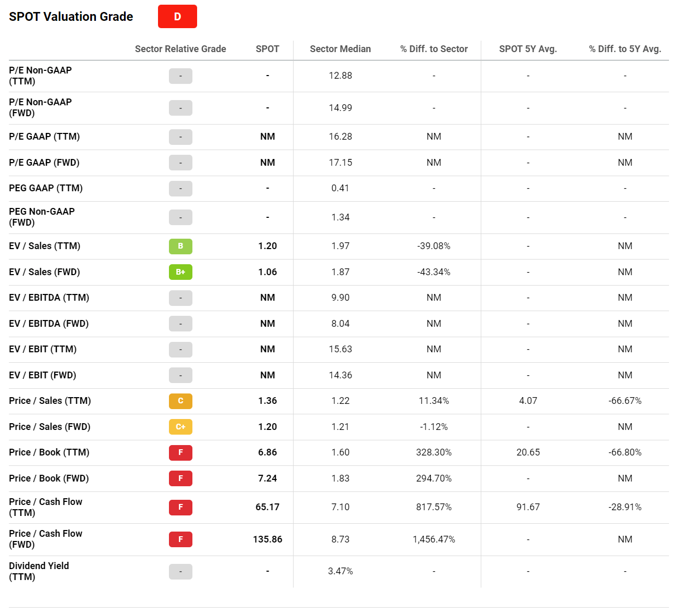Click the 16.28 sector median cell
Image resolution: width=681 pixels, height=616 pixels.
[x=340, y=137]
